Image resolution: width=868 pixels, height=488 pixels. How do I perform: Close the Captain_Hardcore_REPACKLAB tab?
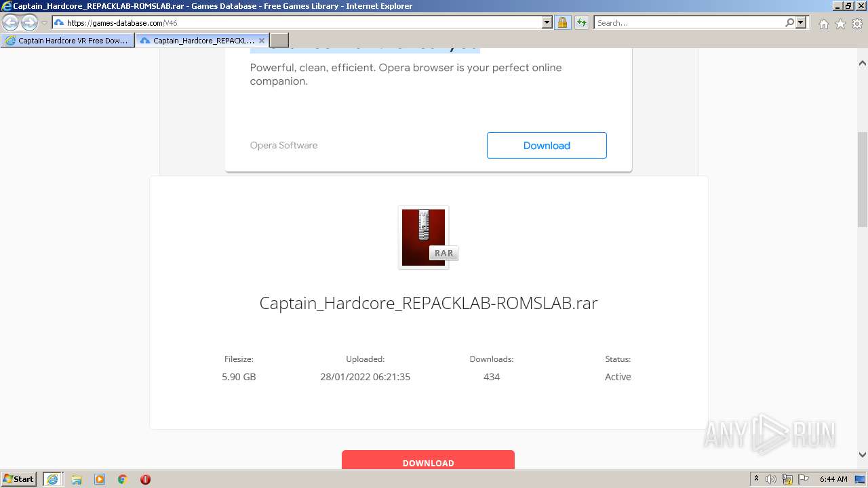point(262,41)
